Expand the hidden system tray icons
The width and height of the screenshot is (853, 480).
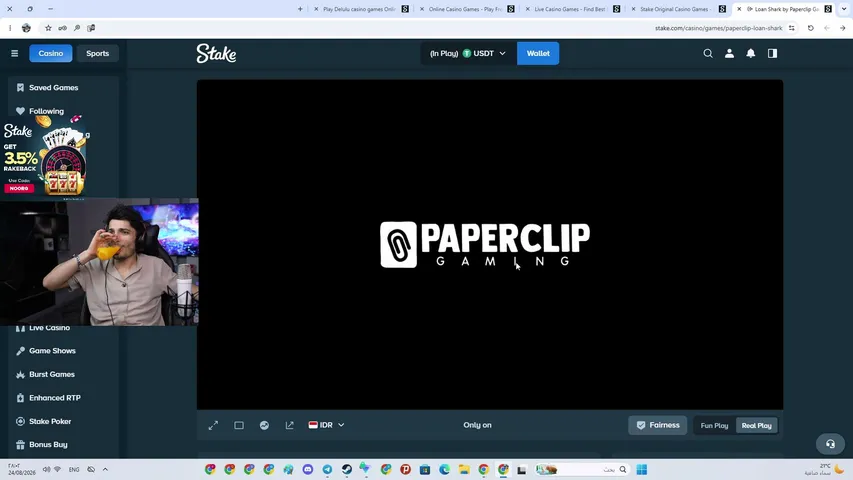105,469
